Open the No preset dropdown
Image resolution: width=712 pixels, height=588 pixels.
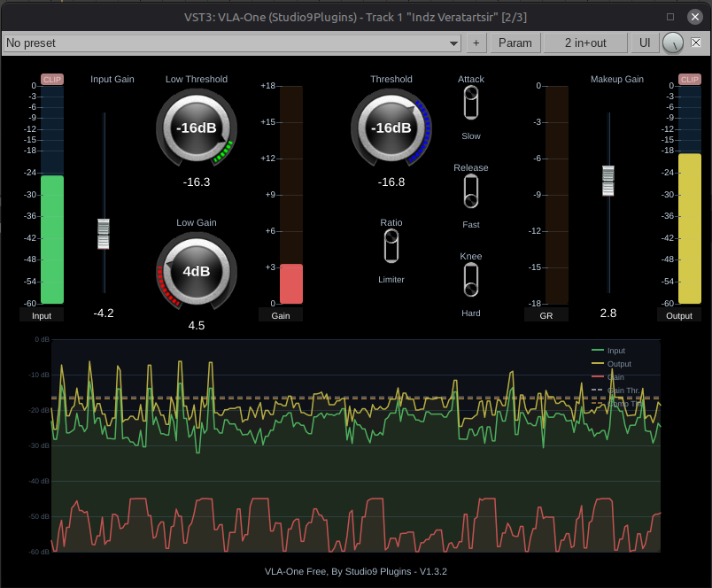tap(232, 43)
